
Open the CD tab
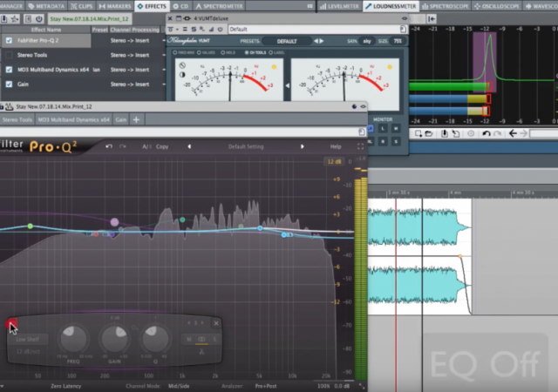tap(180, 6)
